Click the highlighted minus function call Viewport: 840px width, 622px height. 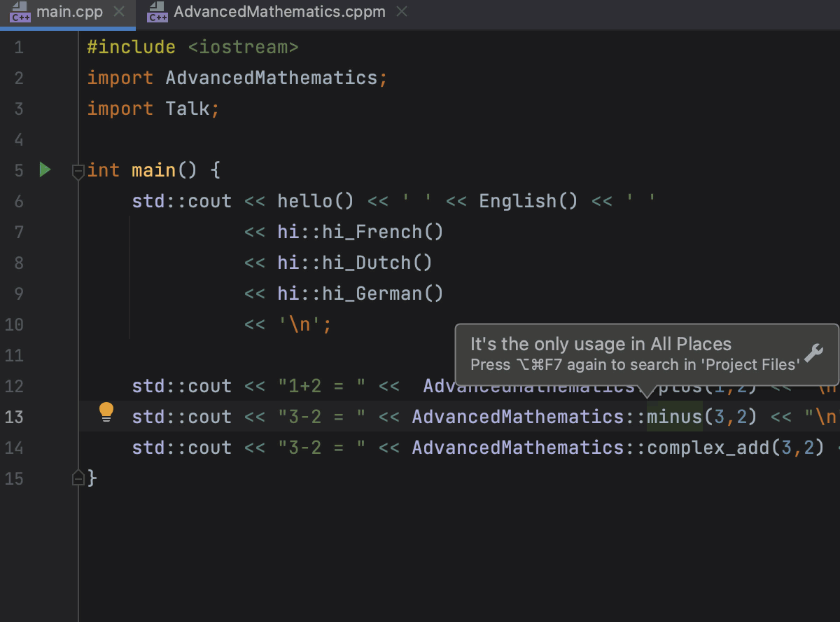674,417
